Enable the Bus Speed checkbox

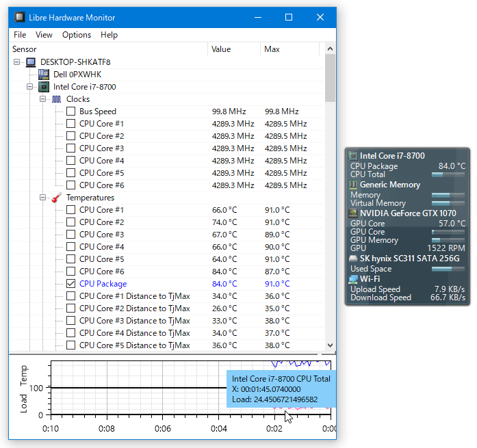(70, 111)
